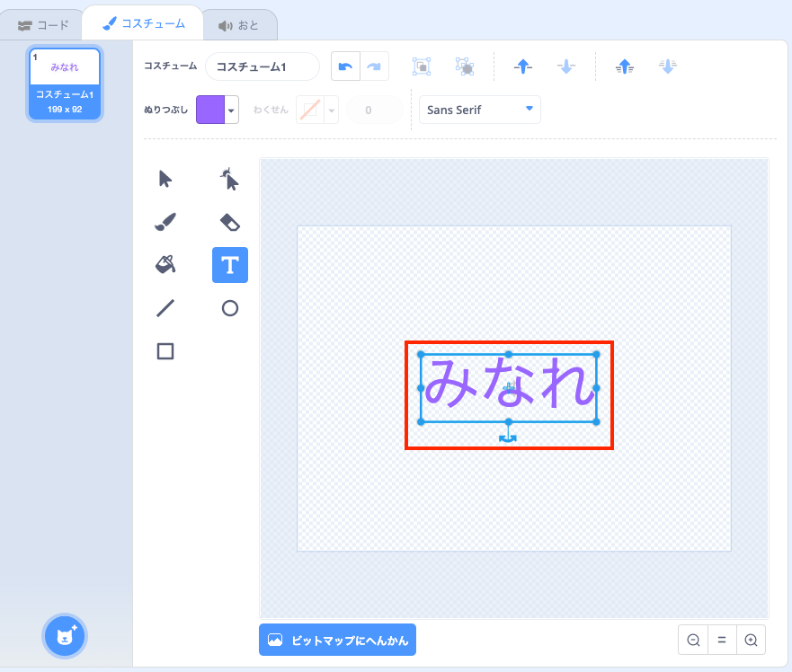Select the Circle tool
The width and height of the screenshot is (792, 672).
[x=230, y=308]
